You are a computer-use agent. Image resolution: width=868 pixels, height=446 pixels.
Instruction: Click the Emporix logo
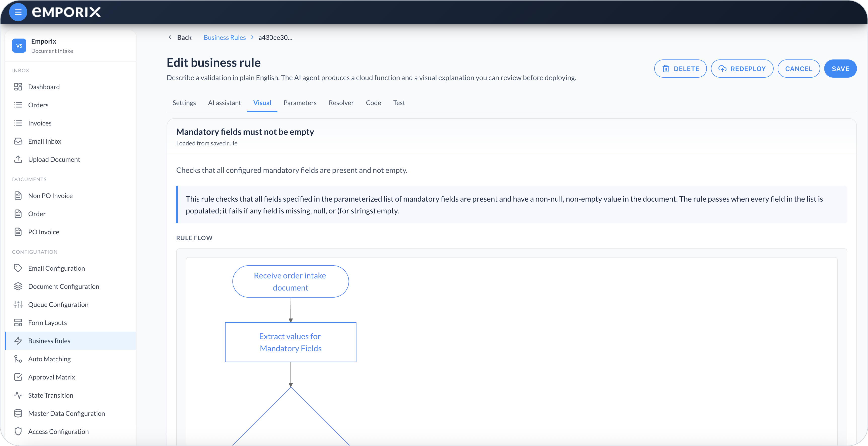(x=66, y=12)
